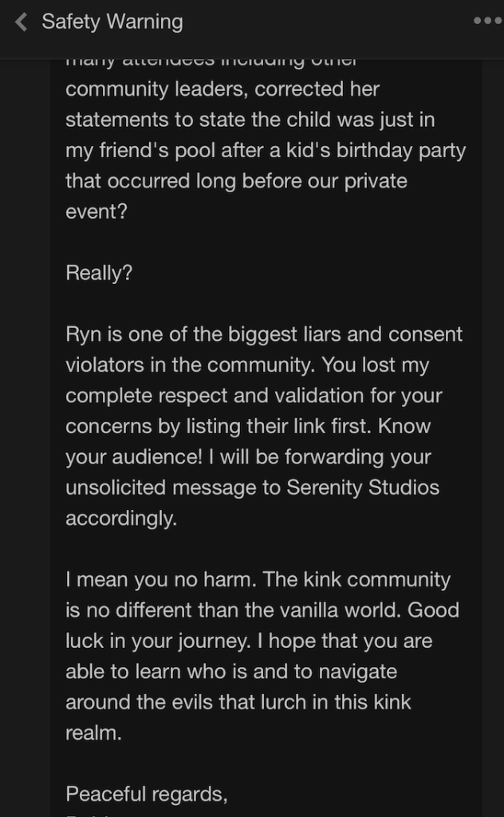Select the name "Ryn" in the message

[x=83, y=334]
